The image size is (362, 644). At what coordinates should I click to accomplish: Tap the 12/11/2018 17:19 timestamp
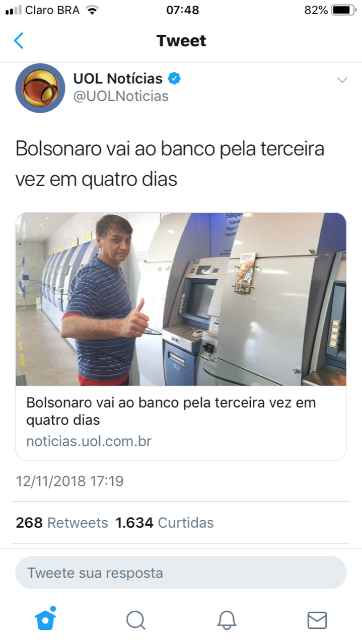tap(69, 481)
